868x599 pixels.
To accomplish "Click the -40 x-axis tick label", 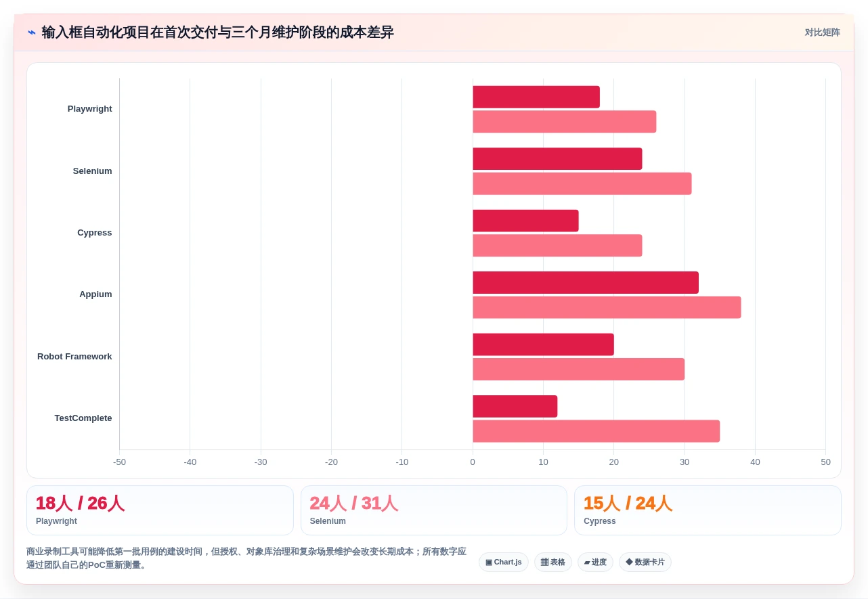I will coord(190,462).
